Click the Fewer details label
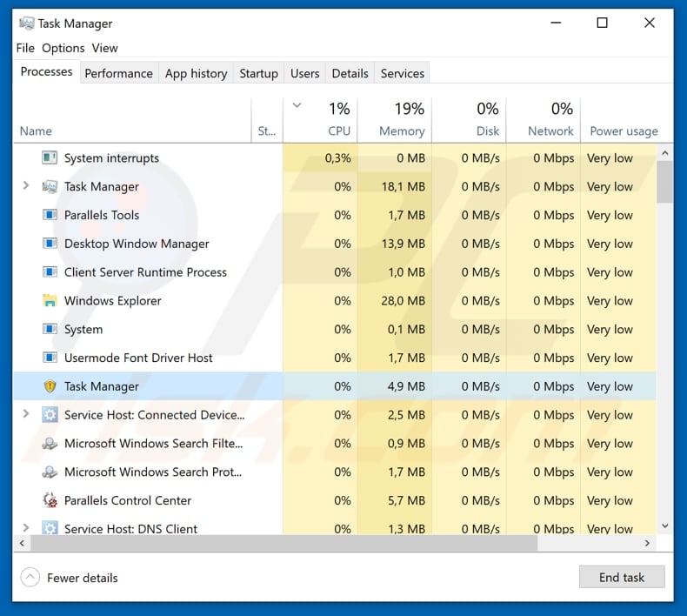This screenshot has width=687, height=616. click(83, 578)
